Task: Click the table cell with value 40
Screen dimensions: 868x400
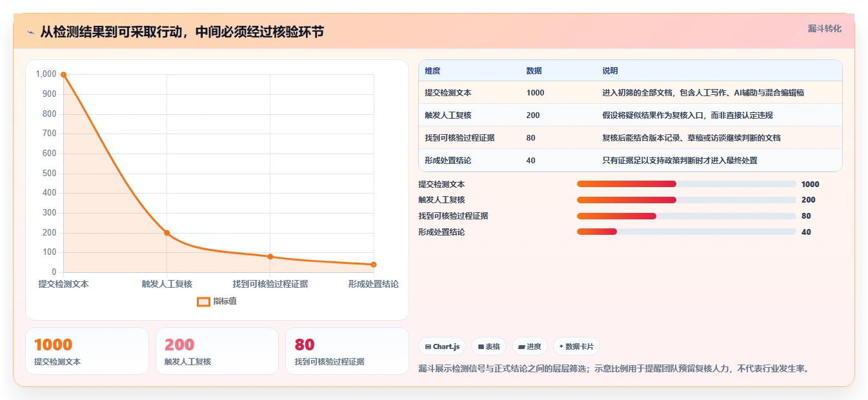Action: [531, 161]
